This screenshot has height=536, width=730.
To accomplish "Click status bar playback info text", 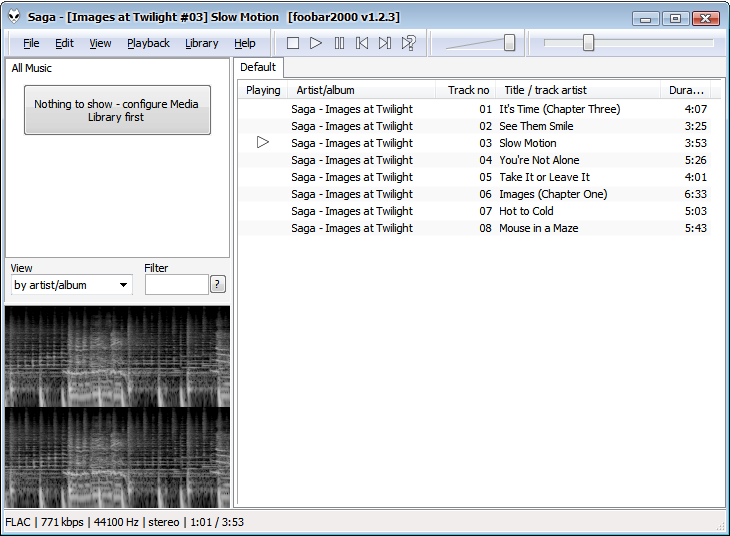I will click(124, 522).
